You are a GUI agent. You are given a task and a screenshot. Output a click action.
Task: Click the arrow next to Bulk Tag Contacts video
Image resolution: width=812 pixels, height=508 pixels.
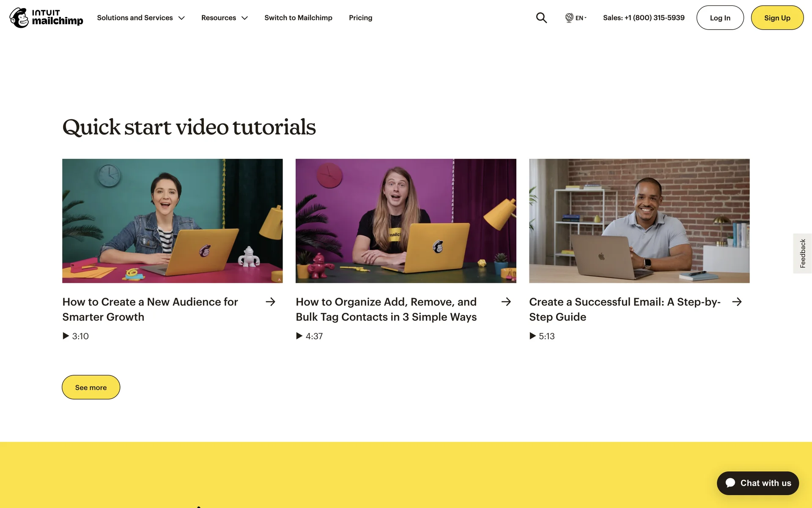[506, 302]
